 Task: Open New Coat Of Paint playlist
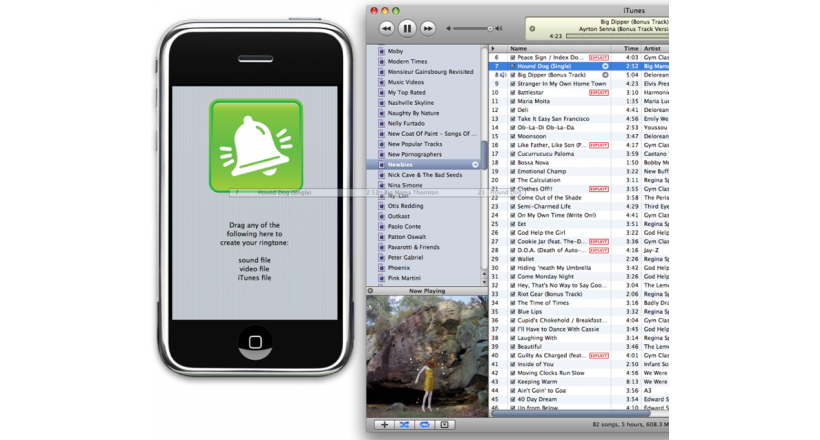click(432, 134)
